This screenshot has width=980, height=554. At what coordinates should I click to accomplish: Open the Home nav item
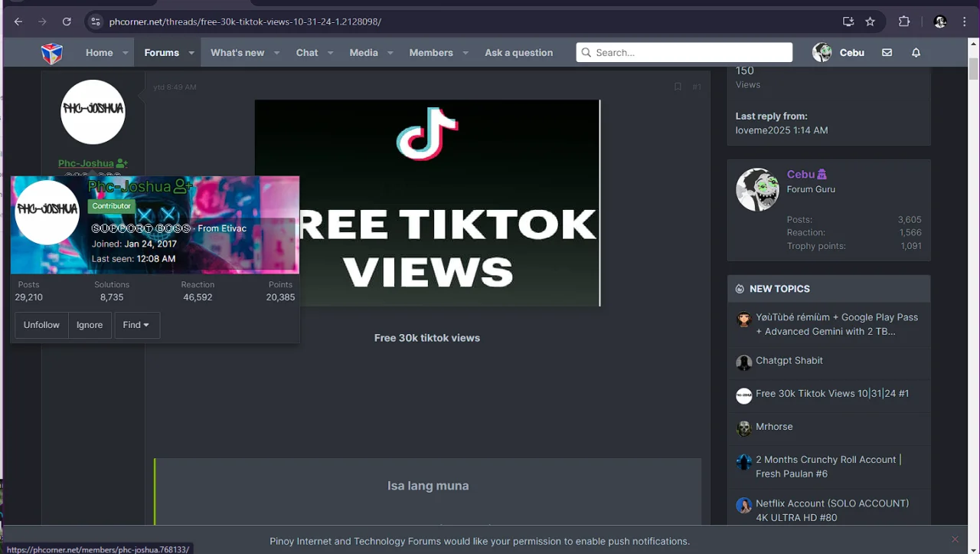pos(100,53)
